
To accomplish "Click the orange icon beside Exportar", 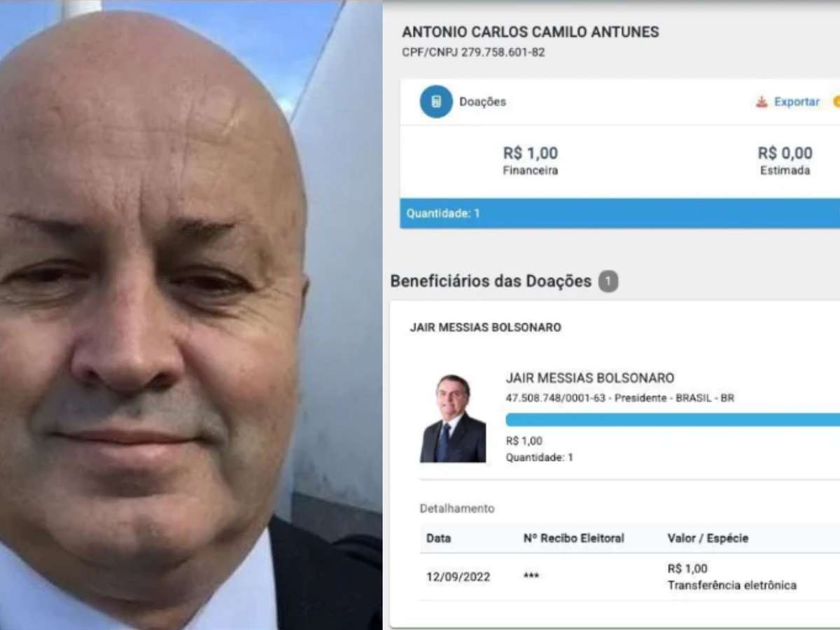I will click(x=836, y=102).
